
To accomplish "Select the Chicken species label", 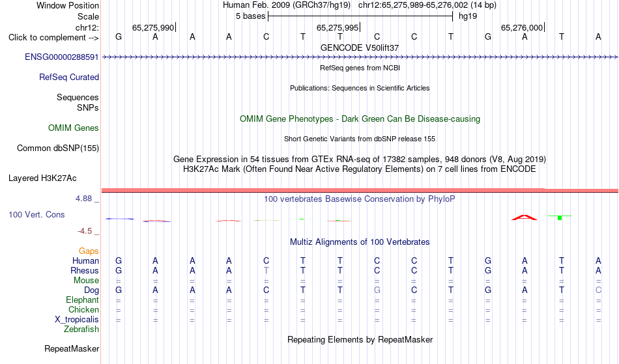I will (x=83, y=309).
